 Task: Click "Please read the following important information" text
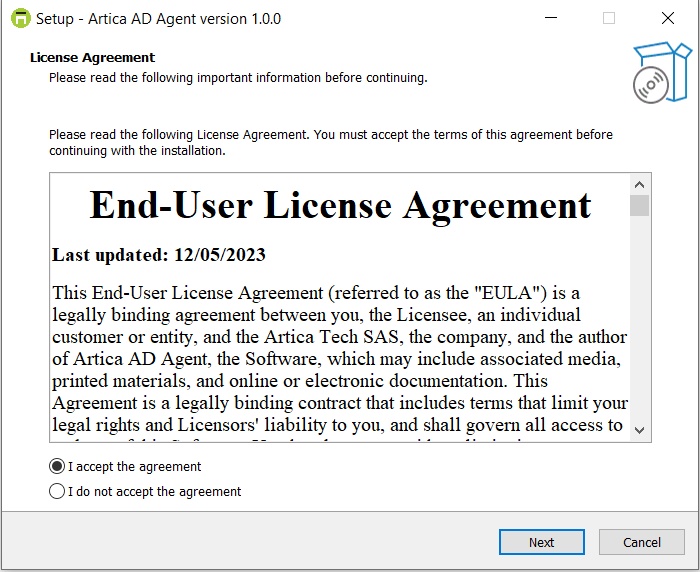238,78
